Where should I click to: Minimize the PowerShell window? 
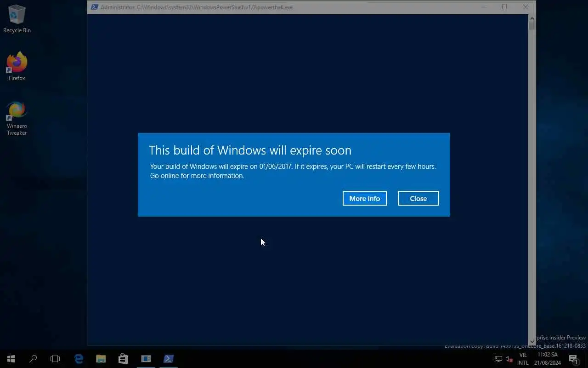pyautogui.click(x=483, y=7)
